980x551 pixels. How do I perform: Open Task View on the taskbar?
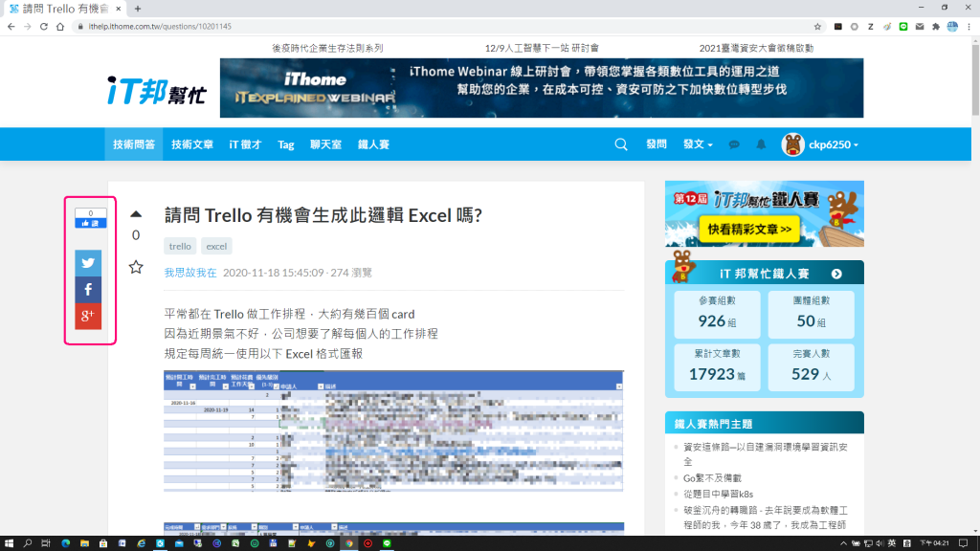pos(46,543)
